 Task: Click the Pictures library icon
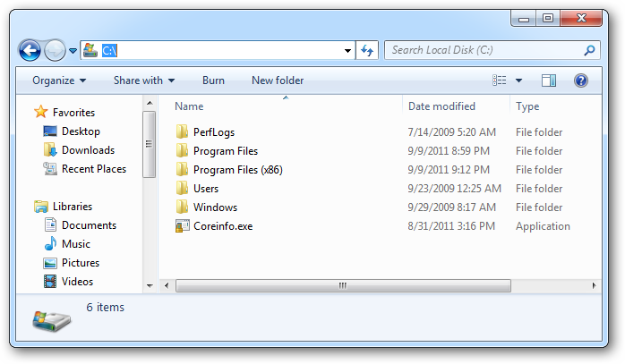tap(50, 263)
